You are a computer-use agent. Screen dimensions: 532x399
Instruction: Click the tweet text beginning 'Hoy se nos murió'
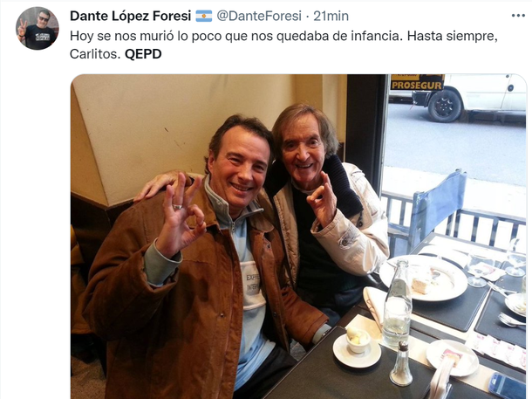(283, 45)
